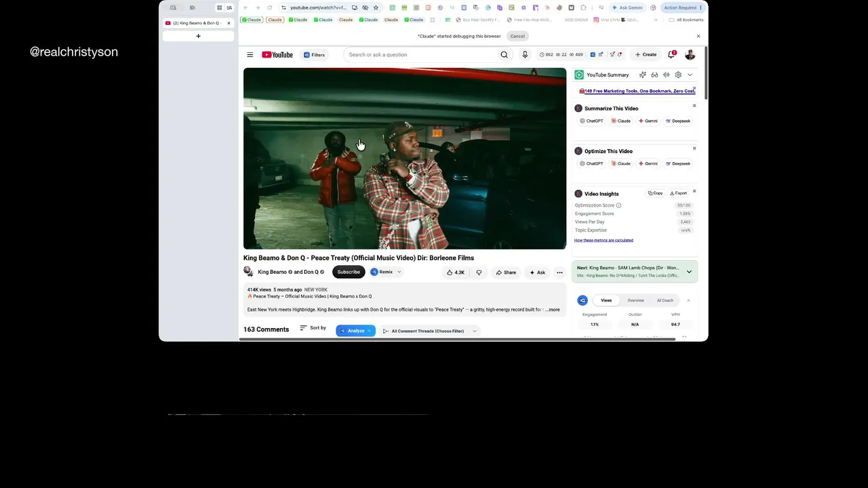
Task: Open the Filters chip next to YouTube logo
Action: (x=314, y=55)
